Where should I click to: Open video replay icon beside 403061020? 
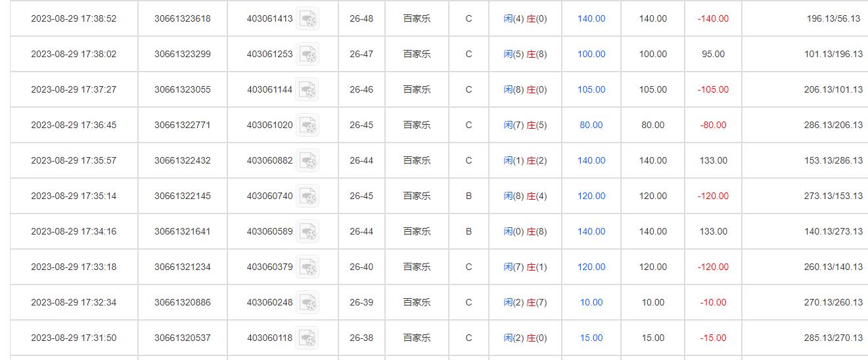click(x=307, y=125)
